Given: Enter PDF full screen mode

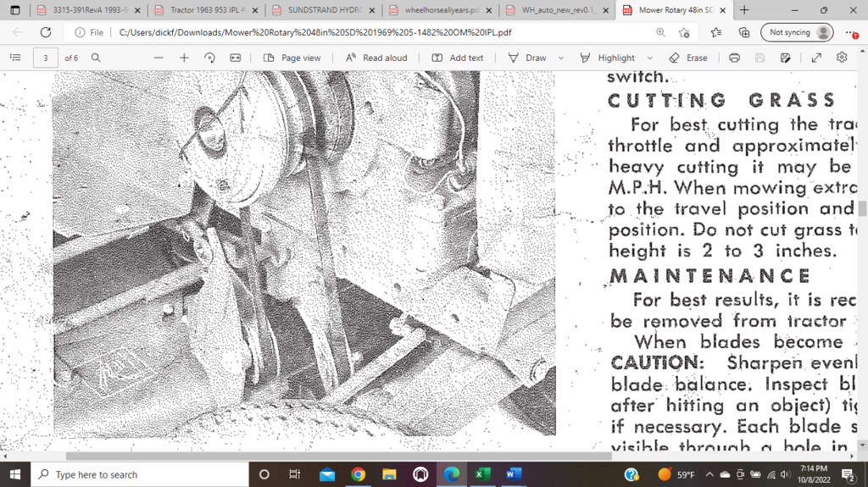Looking at the screenshot, I should (816, 58).
